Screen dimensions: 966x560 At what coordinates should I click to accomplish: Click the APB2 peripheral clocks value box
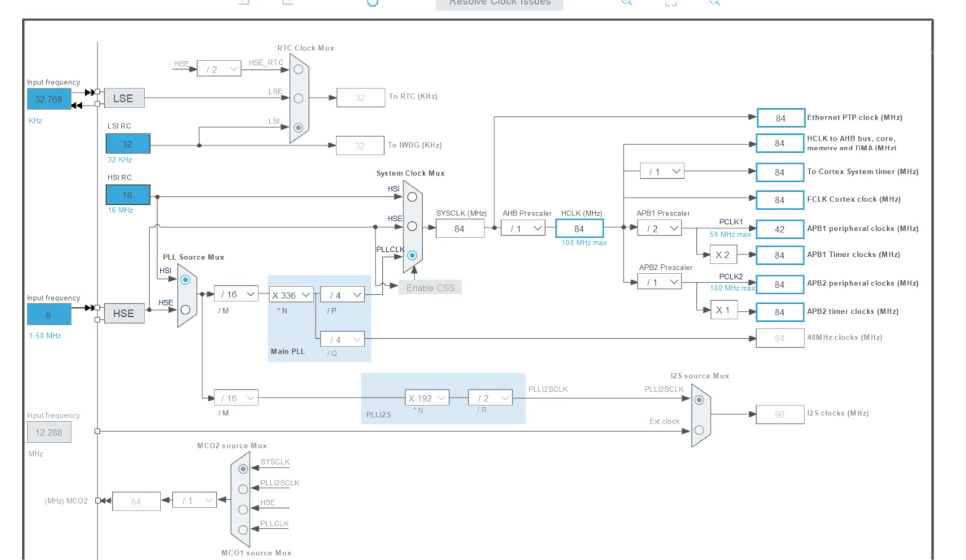(780, 284)
